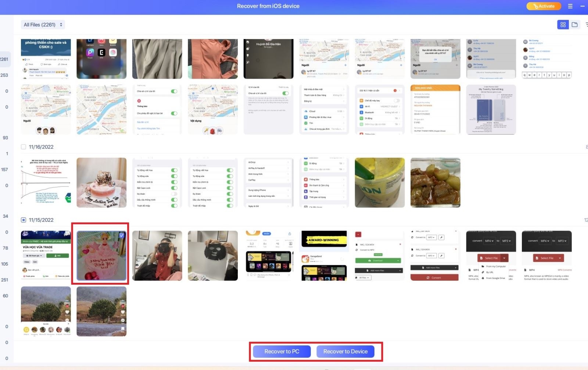Switch to the folder view

(x=575, y=25)
